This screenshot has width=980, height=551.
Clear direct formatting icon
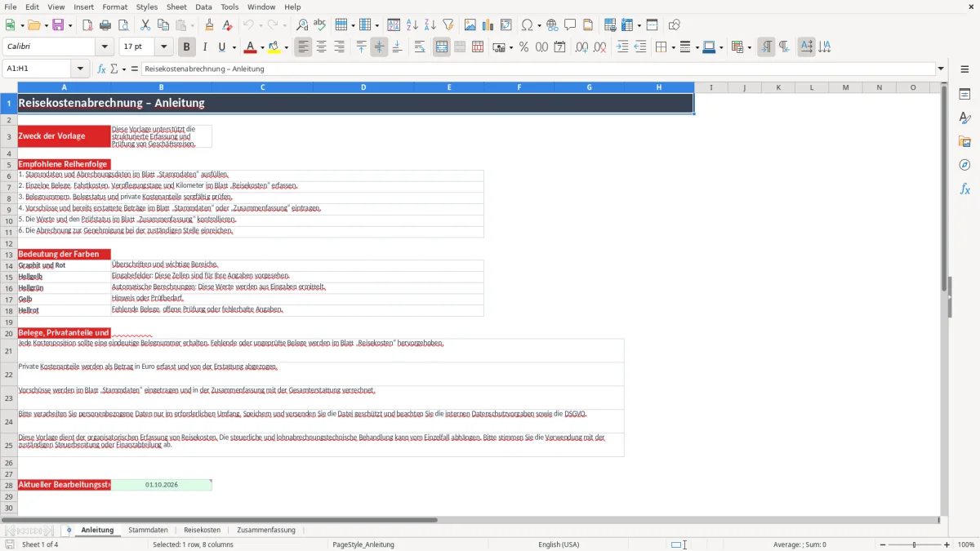point(228,25)
